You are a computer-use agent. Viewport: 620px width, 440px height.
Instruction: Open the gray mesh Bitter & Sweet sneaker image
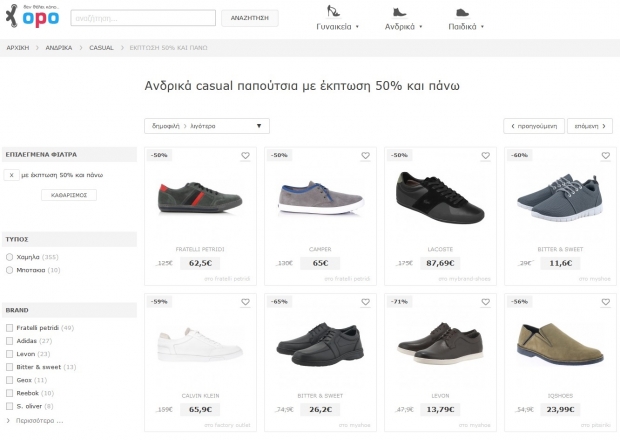pyautogui.click(x=560, y=198)
